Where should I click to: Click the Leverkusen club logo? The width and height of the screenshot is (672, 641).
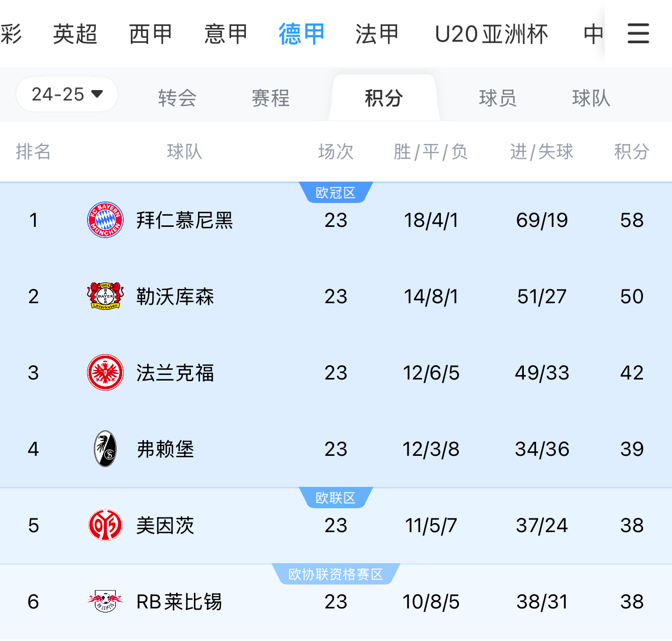104,296
